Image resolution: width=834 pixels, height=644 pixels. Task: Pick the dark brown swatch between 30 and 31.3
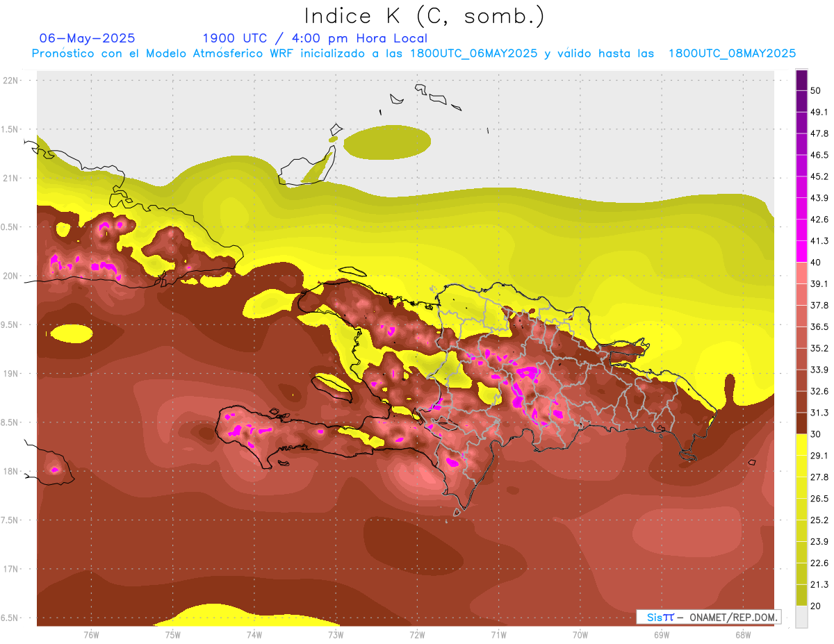click(x=801, y=424)
